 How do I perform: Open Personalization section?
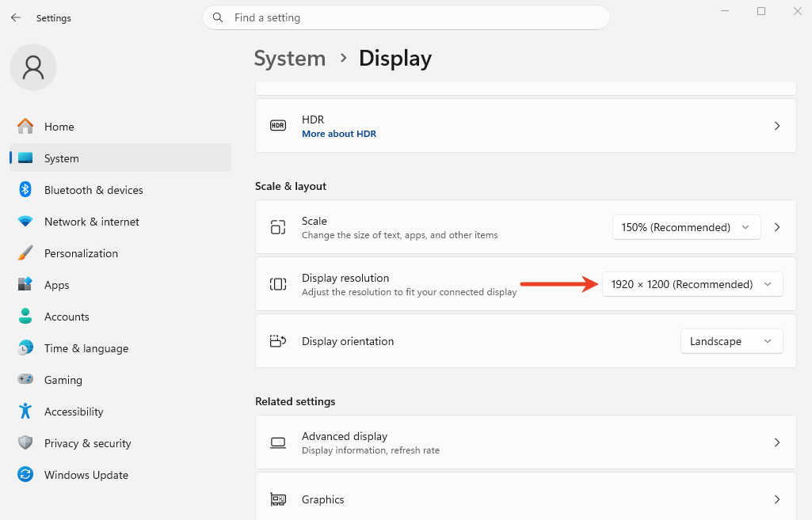[x=120, y=253]
